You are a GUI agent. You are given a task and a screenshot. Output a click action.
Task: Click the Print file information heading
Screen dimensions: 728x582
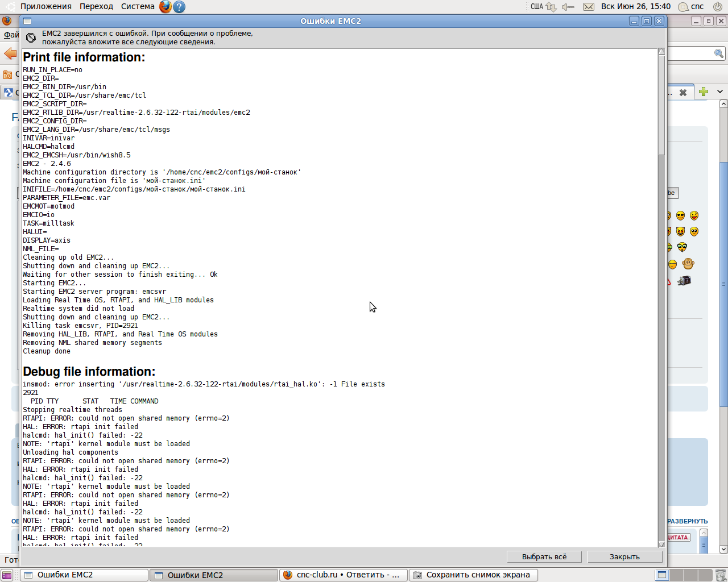click(84, 57)
